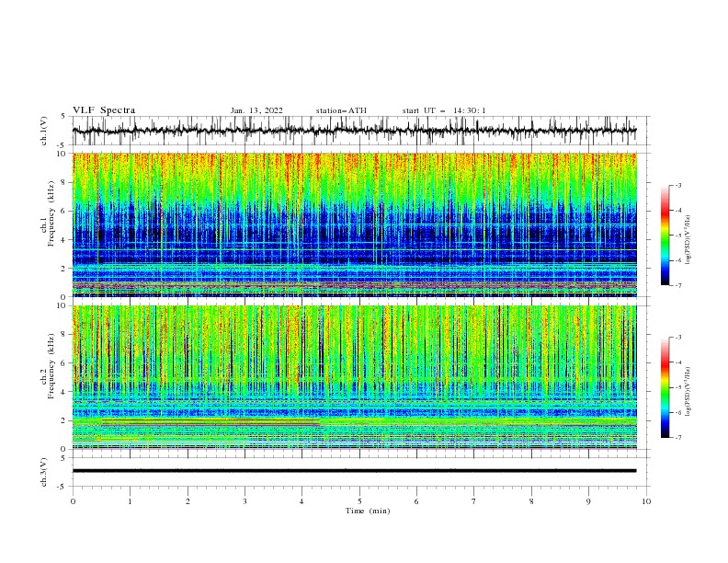
Task: Click the "-3" label on ch.1 color bar
Action: click(x=677, y=185)
